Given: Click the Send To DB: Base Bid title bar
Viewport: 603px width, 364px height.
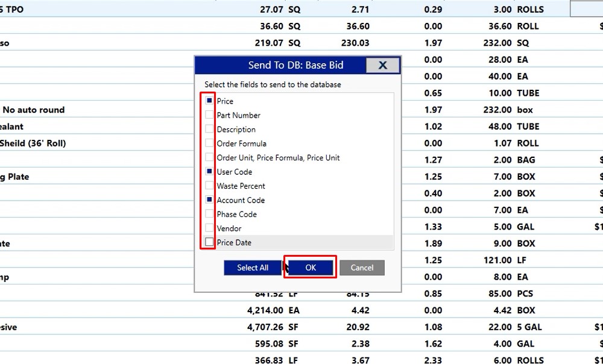Looking at the screenshot, I should click(295, 65).
